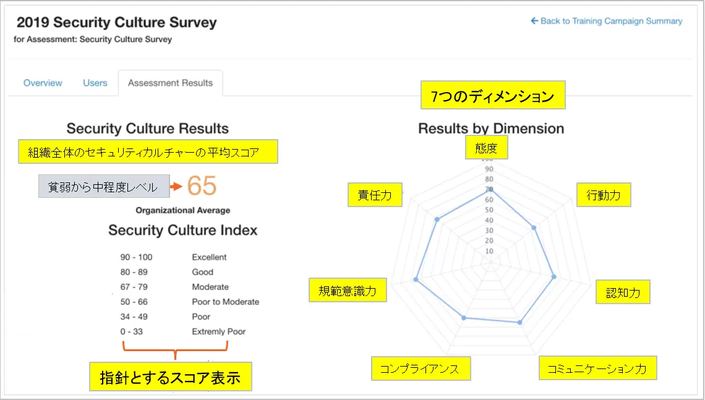Click the 貧弱から中程度レベル gray label

coord(104,186)
